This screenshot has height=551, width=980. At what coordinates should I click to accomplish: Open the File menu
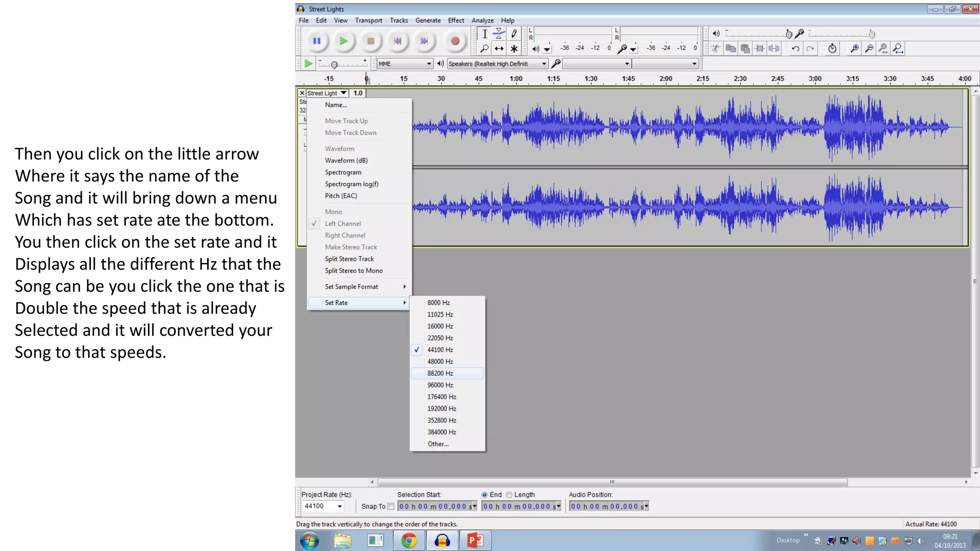(x=304, y=21)
